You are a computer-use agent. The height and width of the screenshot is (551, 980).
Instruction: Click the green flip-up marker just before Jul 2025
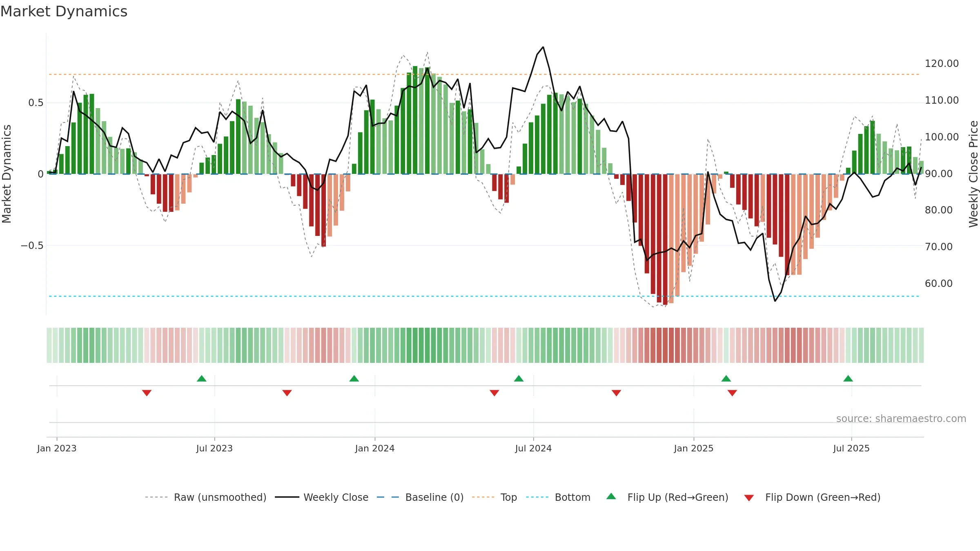click(x=848, y=378)
